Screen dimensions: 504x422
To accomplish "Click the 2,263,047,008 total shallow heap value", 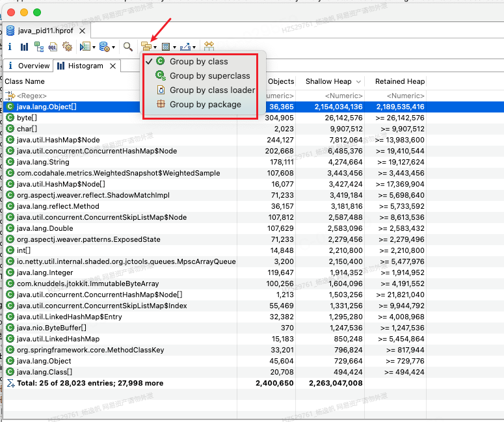I will (336, 383).
